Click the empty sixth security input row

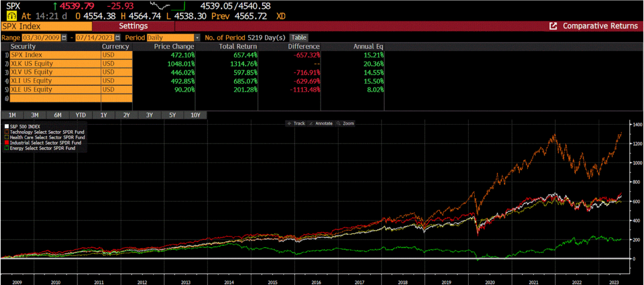[x=55, y=98]
